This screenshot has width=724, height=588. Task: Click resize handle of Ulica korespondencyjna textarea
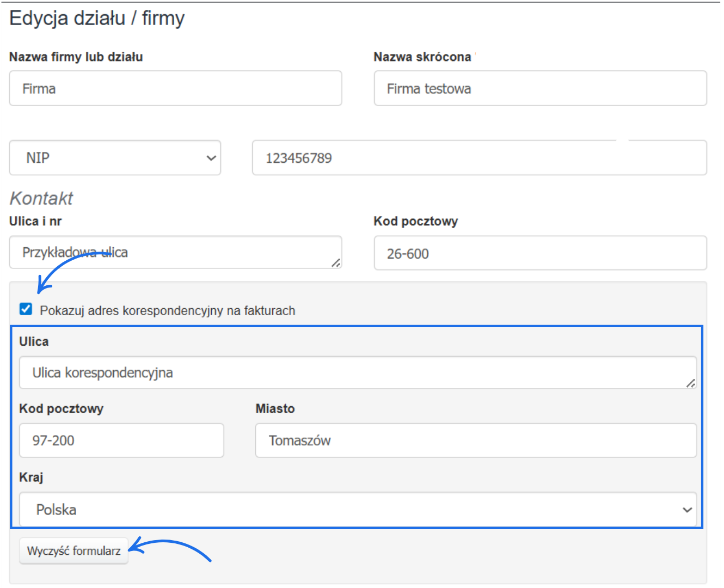pyautogui.click(x=690, y=383)
